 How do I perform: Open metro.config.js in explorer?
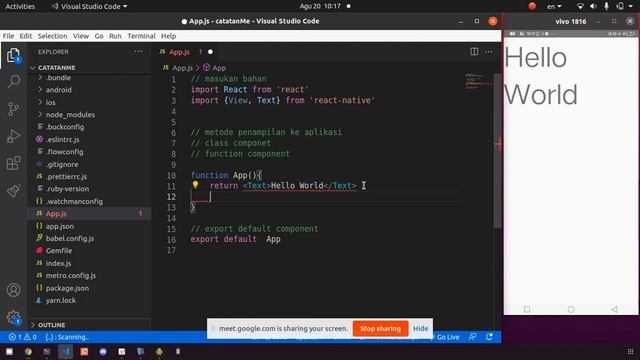click(x=71, y=276)
